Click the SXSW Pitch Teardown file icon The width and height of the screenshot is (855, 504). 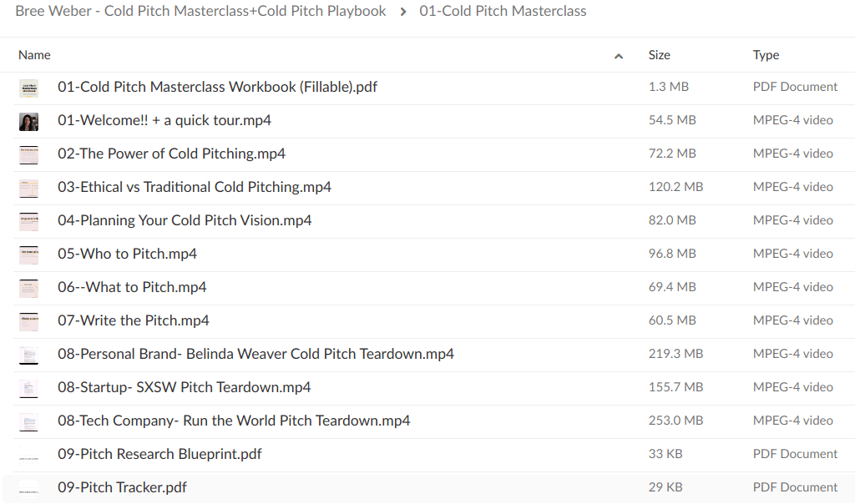[x=29, y=388]
